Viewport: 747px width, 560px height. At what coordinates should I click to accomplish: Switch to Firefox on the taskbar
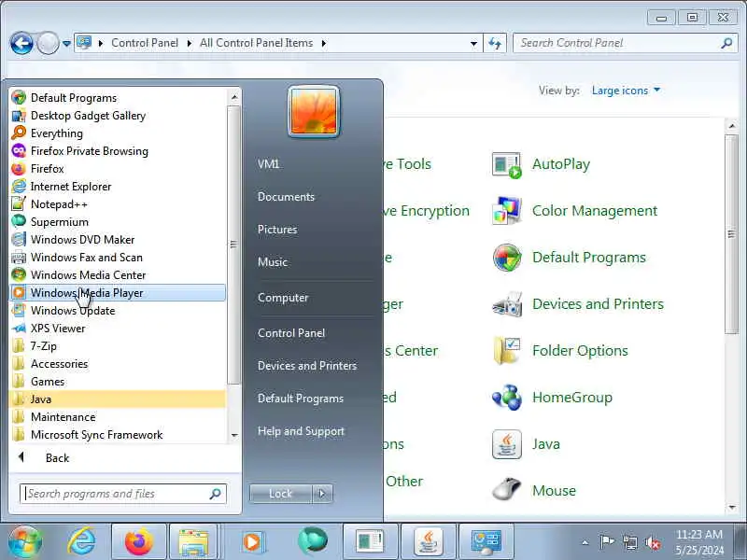[x=138, y=541]
